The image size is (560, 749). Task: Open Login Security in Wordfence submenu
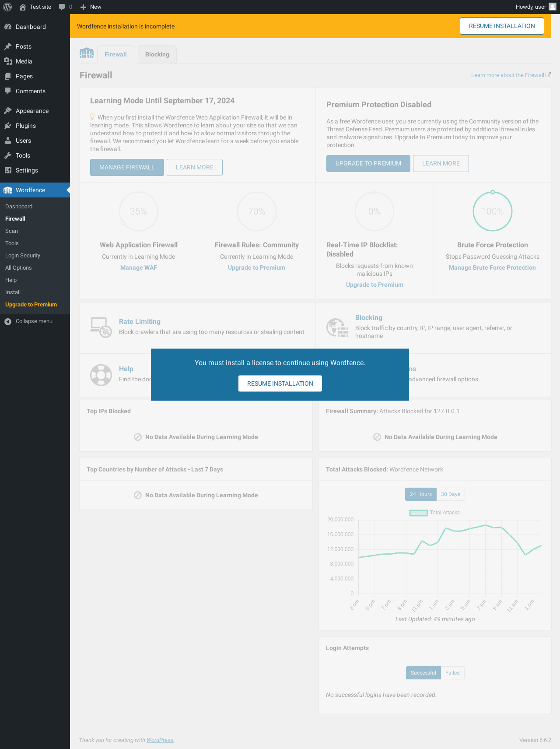click(23, 256)
